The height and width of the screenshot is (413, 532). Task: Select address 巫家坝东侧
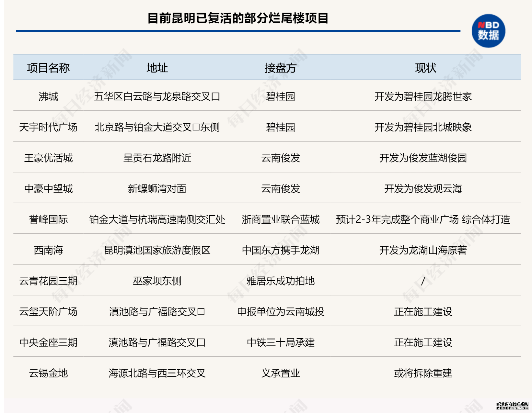(157, 281)
